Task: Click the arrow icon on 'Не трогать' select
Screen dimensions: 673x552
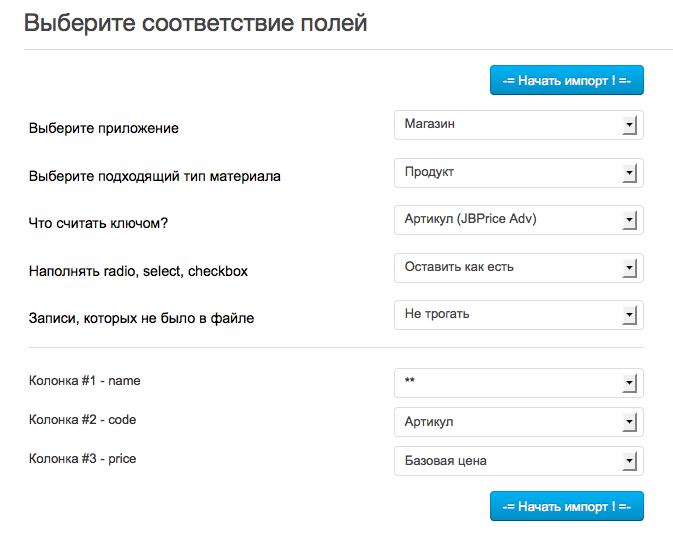Action: click(x=629, y=316)
